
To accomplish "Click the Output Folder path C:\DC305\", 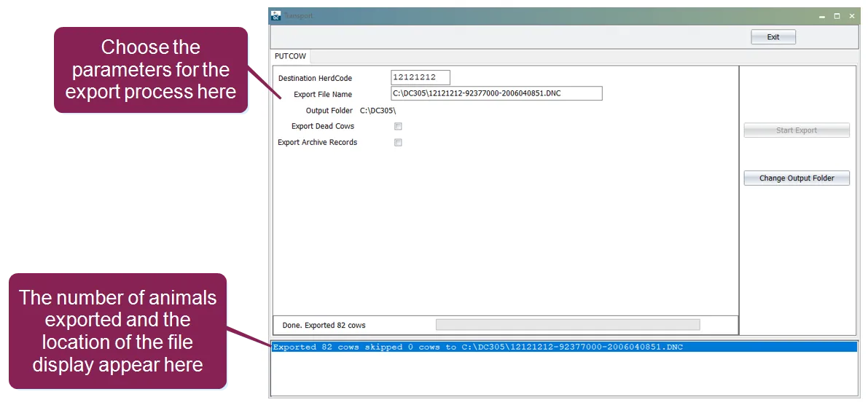I will (x=378, y=111).
